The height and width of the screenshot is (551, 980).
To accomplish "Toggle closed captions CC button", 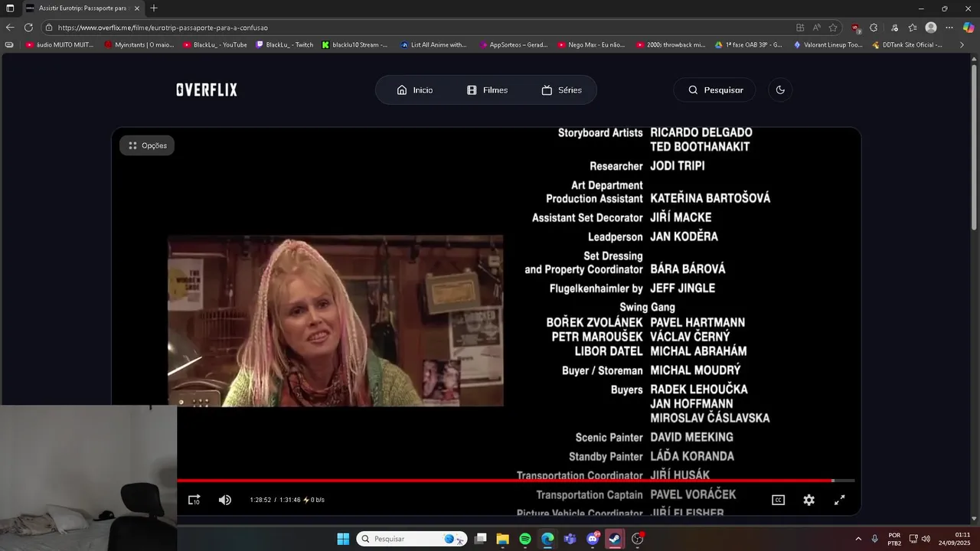I will click(x=778, y=500).
